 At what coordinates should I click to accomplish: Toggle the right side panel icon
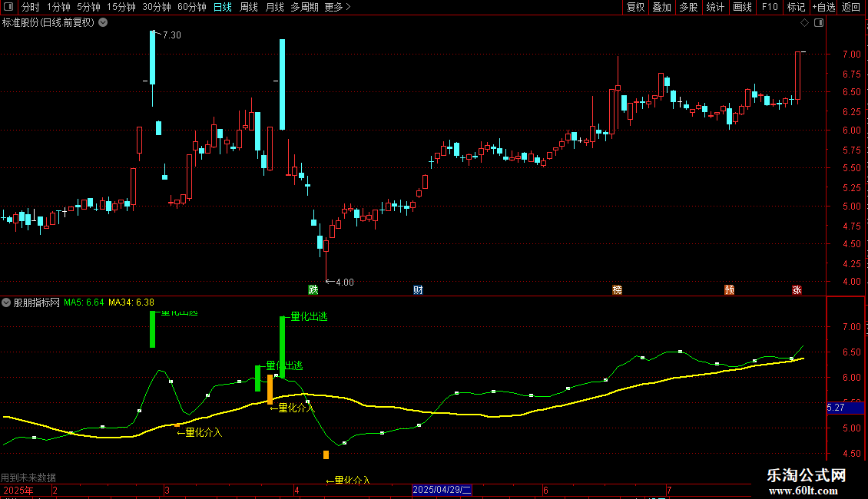819,23
